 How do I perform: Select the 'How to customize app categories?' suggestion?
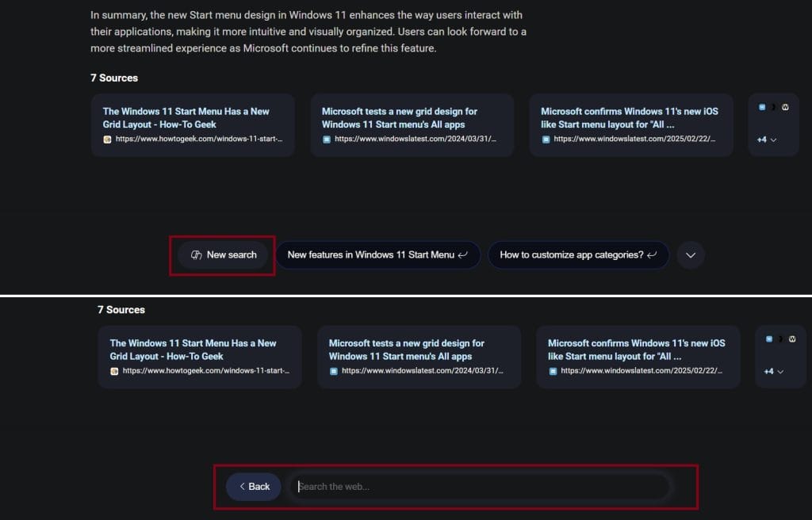click(571, 255)
